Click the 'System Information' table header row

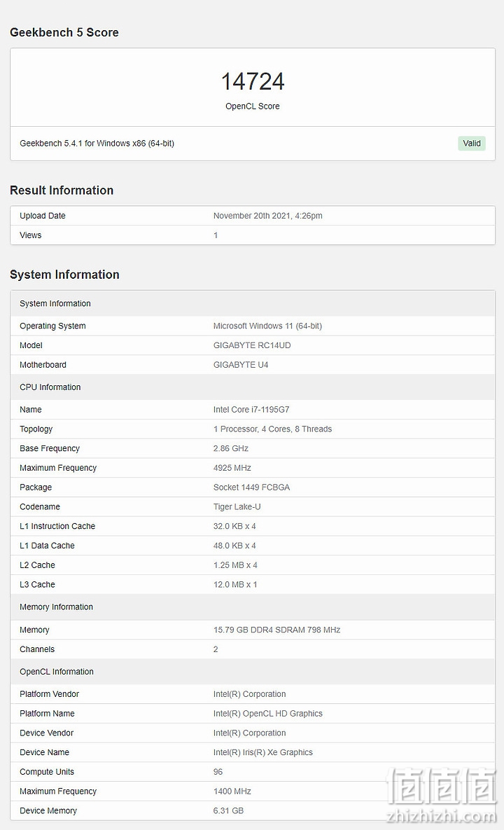click(x=253, y=304)
